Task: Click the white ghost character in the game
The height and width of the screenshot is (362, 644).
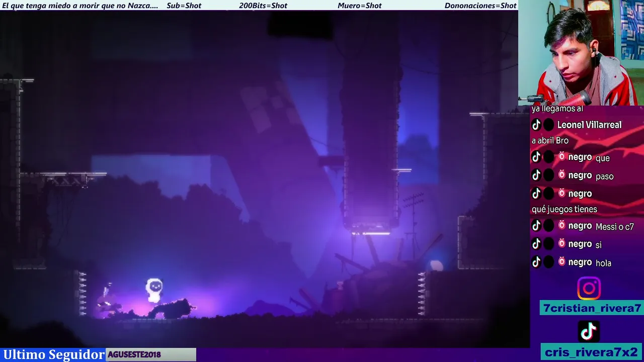Action: click(154, 290)
